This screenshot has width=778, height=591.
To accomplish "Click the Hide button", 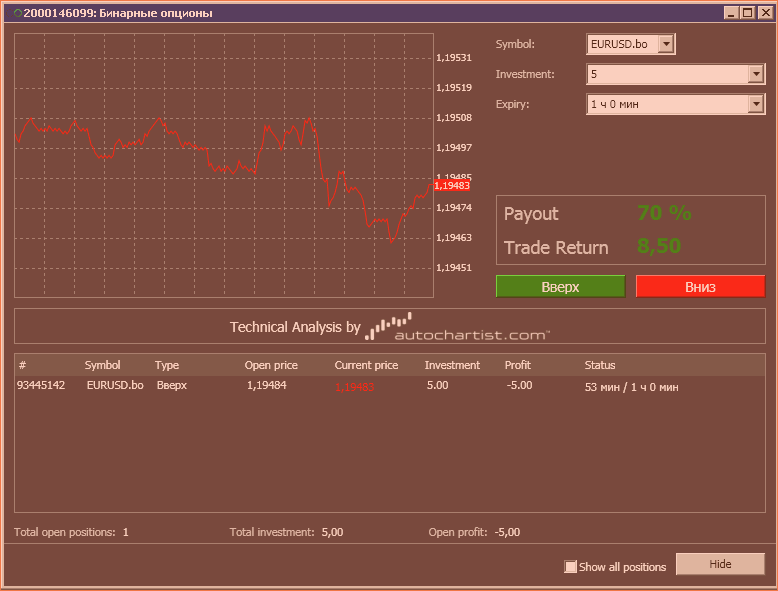I will (720, 564).
